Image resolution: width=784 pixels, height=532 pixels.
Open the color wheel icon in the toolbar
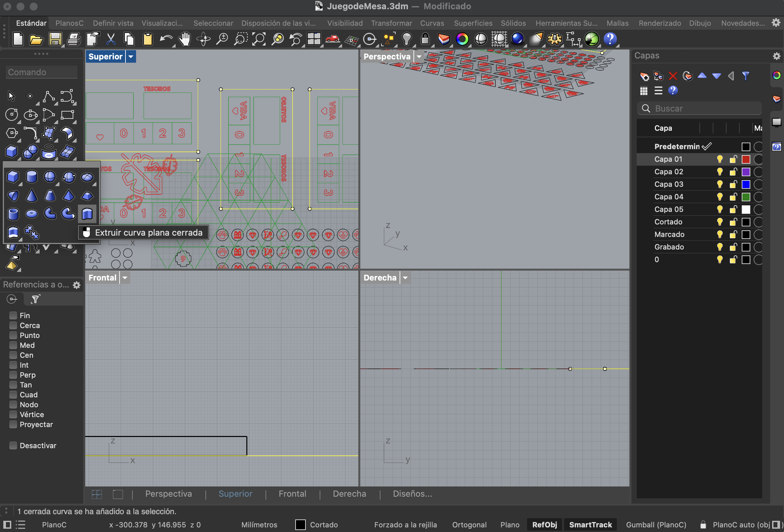[462, 39]
